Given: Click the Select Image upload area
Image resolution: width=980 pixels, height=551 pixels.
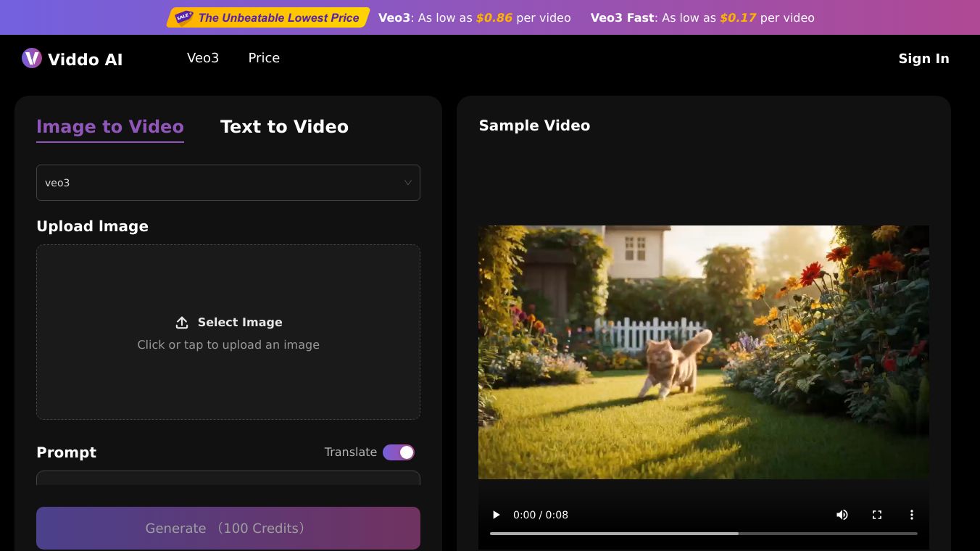Looking at the screenshot, I should pyautogui.click(x=228, y=332).
